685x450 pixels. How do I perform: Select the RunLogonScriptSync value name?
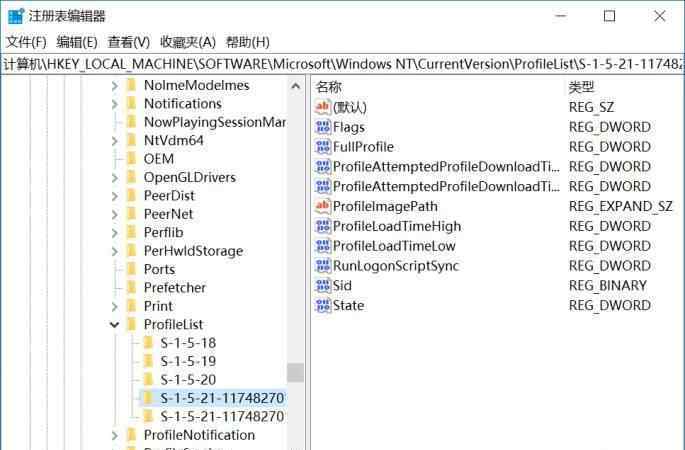point(396,266)
